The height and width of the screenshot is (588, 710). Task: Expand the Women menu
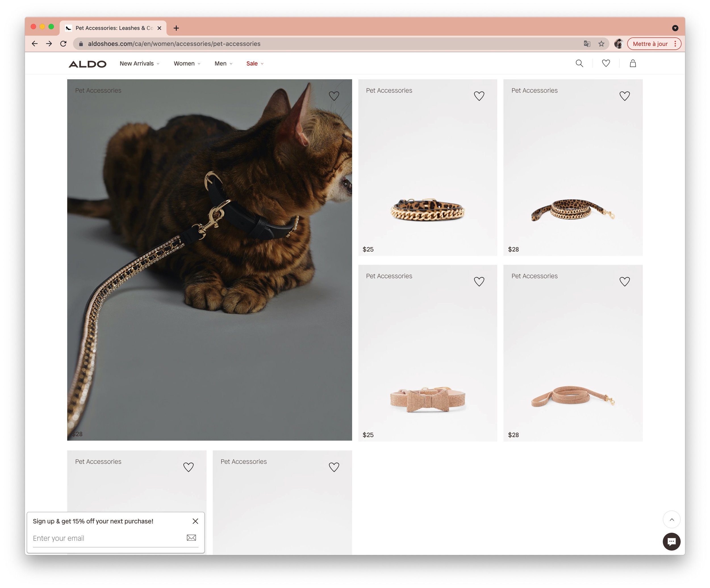[187, 64]
